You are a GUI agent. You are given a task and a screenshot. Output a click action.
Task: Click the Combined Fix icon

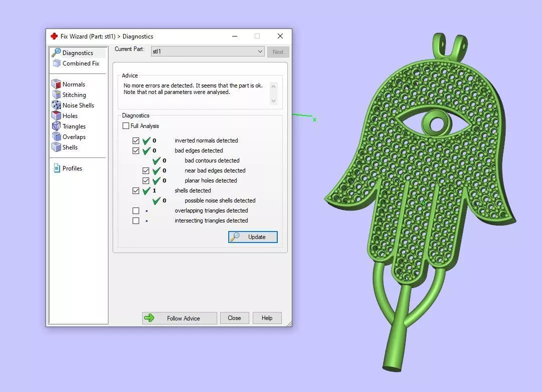(x=57, y=63)
